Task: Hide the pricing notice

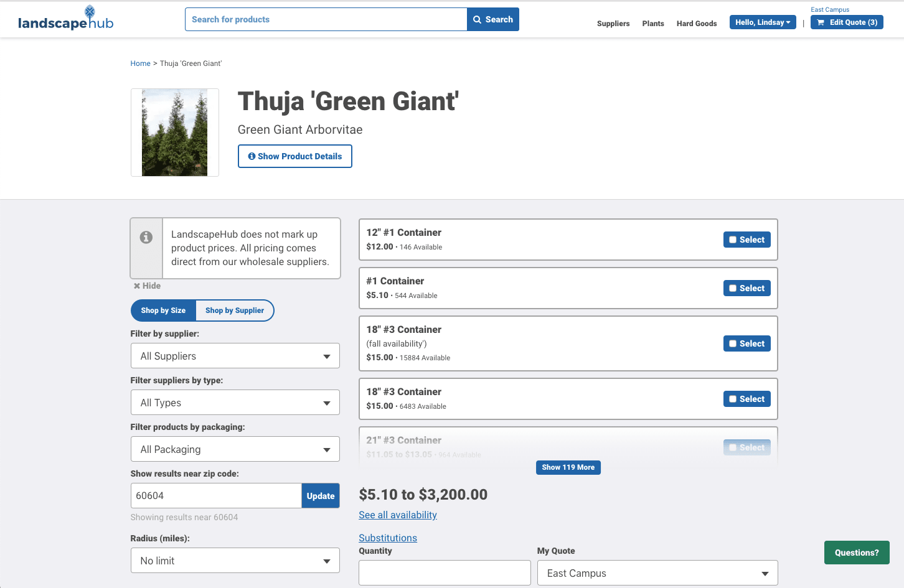Action: click(x=147, y=286)
